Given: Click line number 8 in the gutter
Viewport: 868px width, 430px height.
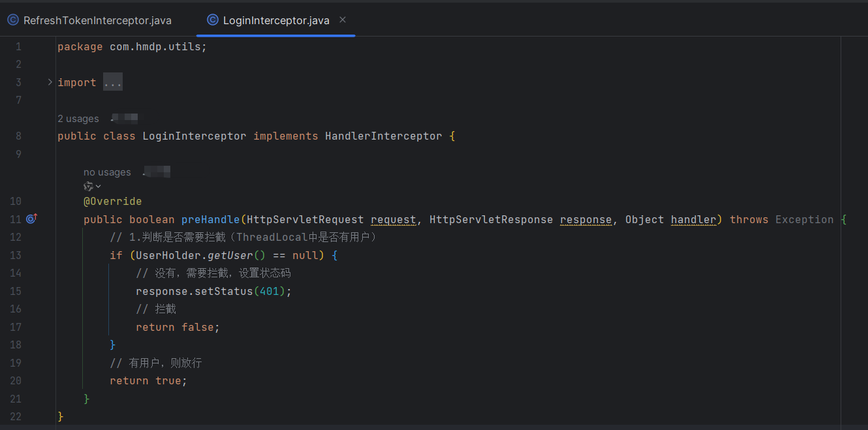Looking at the screenshot, I should click(x=18, y=136).
